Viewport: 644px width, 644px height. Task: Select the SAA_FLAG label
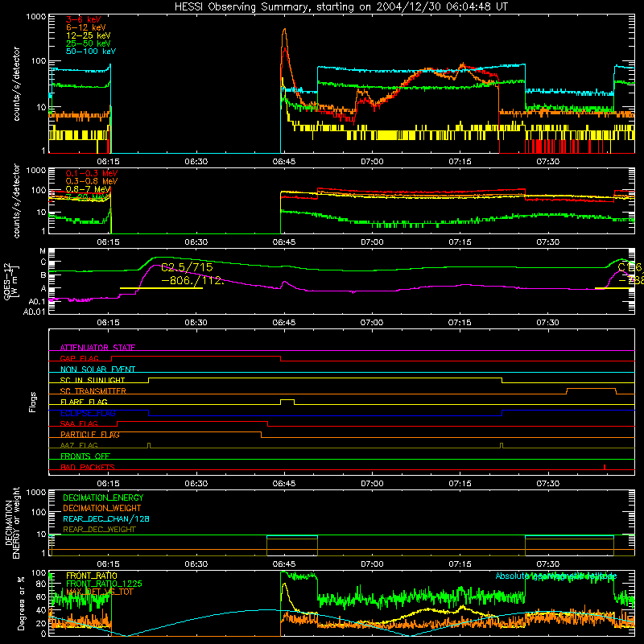point(79,423)
